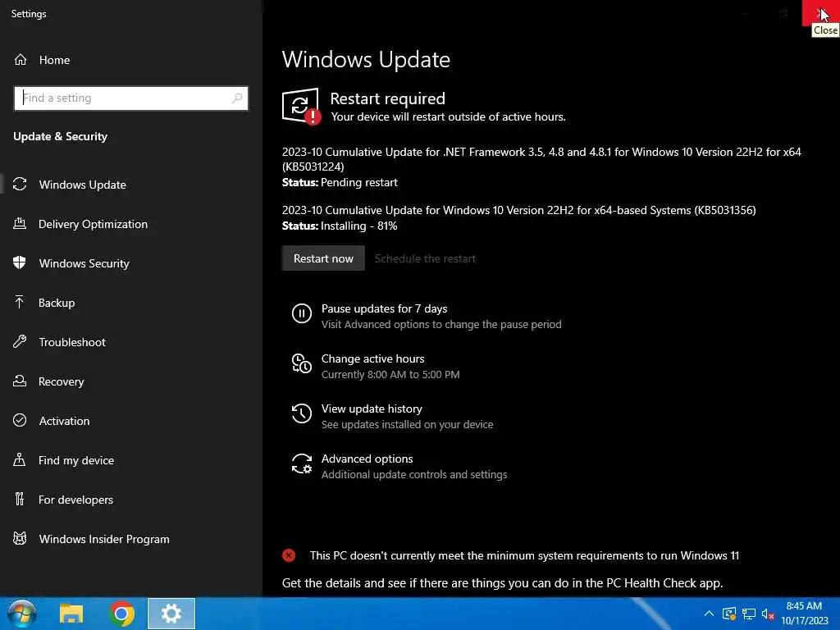The height and width of the screenshot is (630, 840).
Task: Click the Activation checkmark icon
Action: point(20,421)
